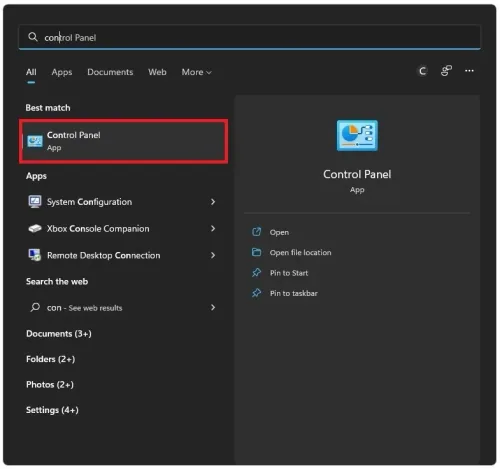500x469 pixels.
Task: Click the Control Panel icon in Best match
Action: [35, 141]
